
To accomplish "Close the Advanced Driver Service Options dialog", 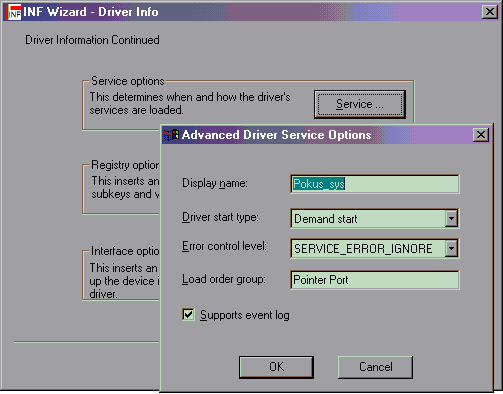I will coord(481,135).
